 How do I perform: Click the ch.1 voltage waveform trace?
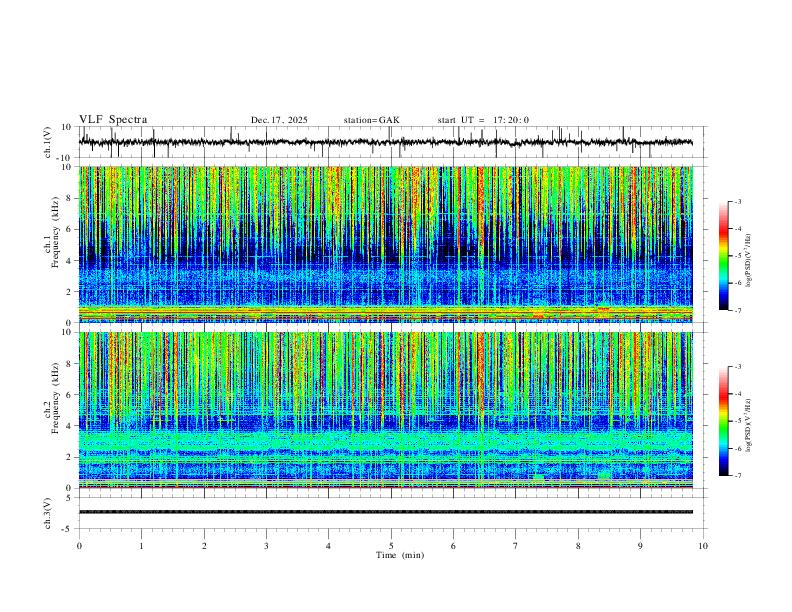point(386,142)
